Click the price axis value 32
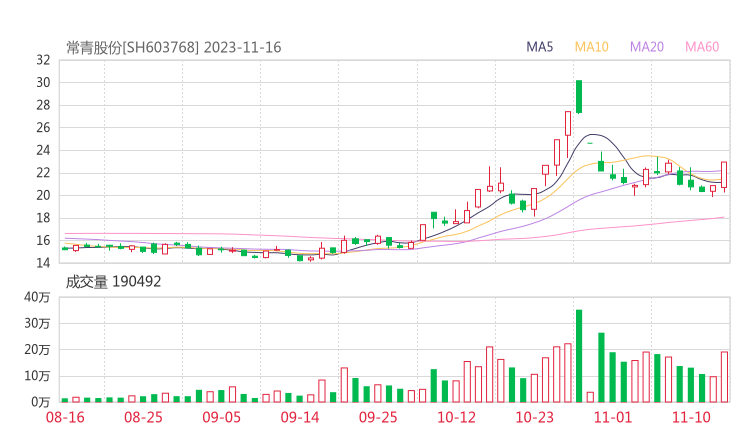The height and width of the screenshot is (440, 740). tap(43, 60)
